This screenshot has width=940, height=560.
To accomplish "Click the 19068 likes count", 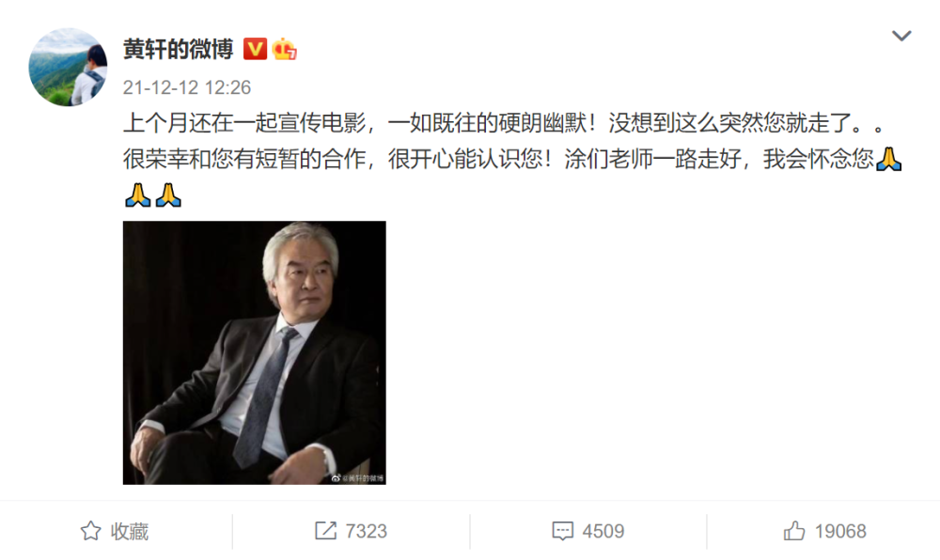I will [x=840, y=531].
